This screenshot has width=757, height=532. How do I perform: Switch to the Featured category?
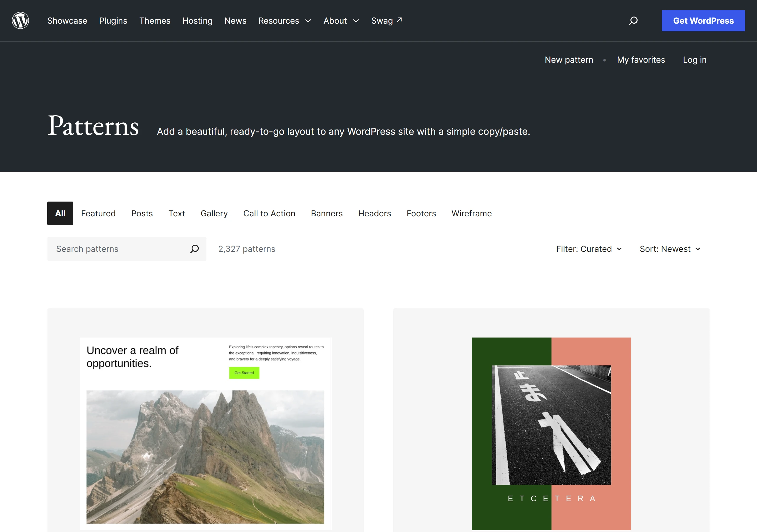click(x=98, y=213)
